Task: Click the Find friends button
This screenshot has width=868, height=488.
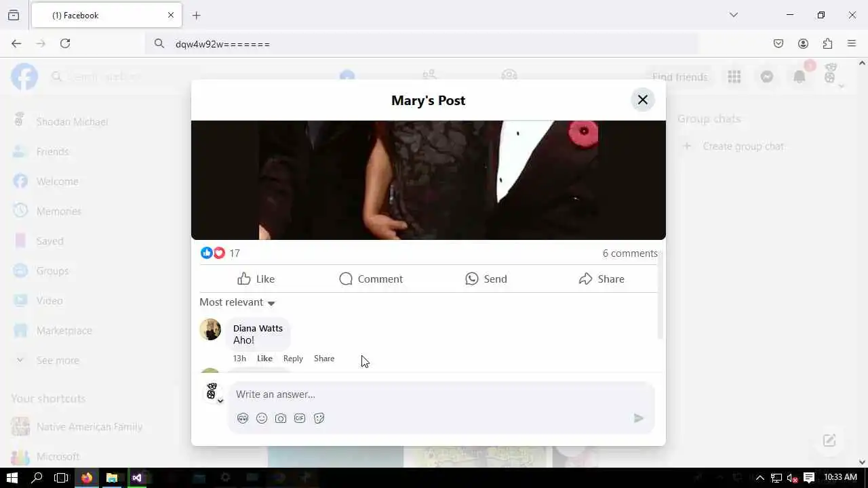Action: (679, 77)
